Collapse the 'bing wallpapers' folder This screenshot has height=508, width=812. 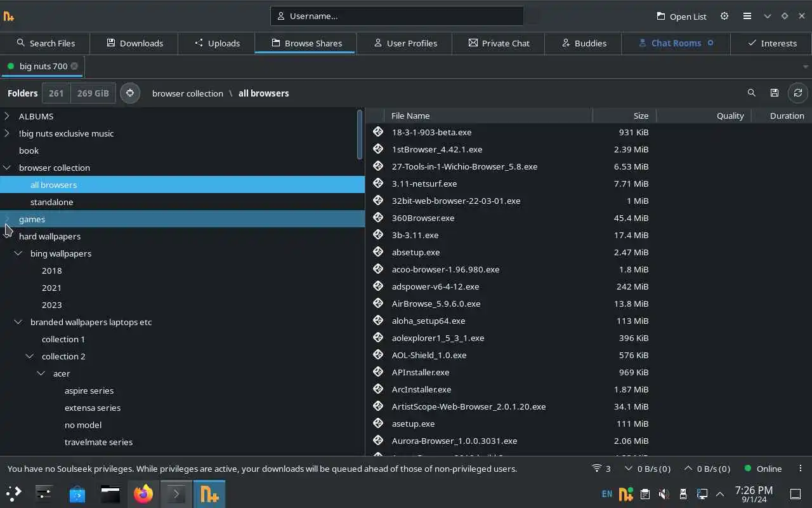[x=18, y=253]
